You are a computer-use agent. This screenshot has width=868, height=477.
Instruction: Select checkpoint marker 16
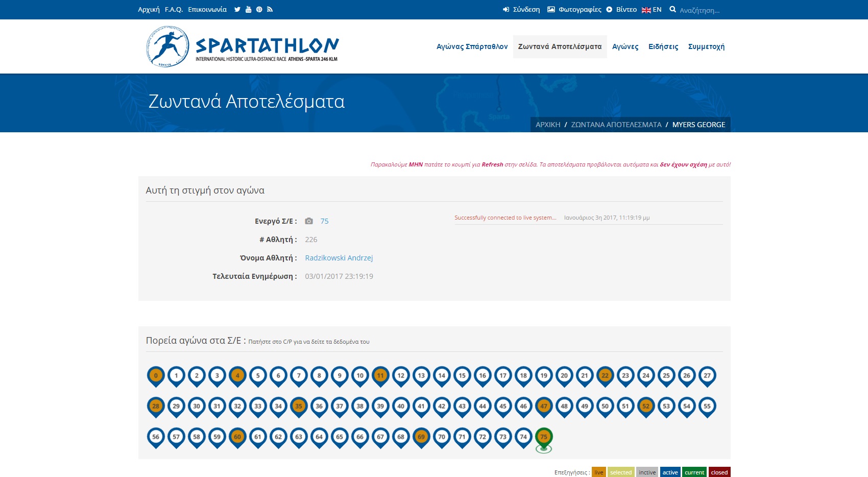tap(483, 376)
